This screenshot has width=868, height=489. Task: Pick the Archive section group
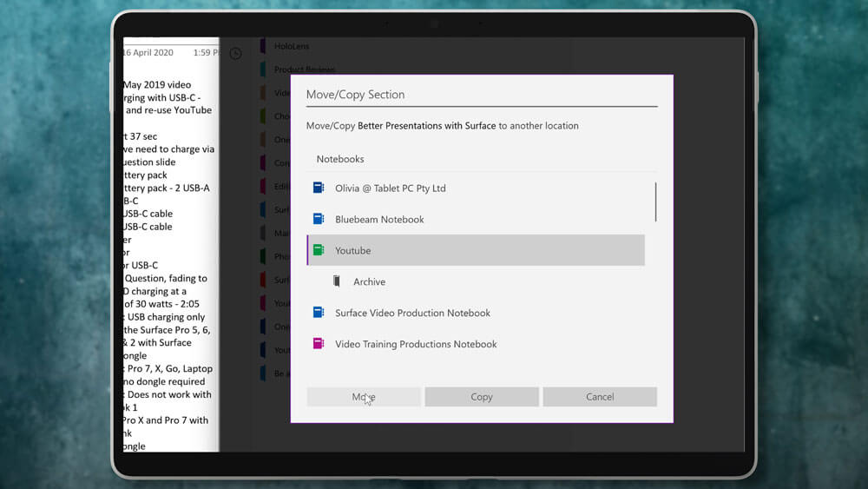point(369,282)
